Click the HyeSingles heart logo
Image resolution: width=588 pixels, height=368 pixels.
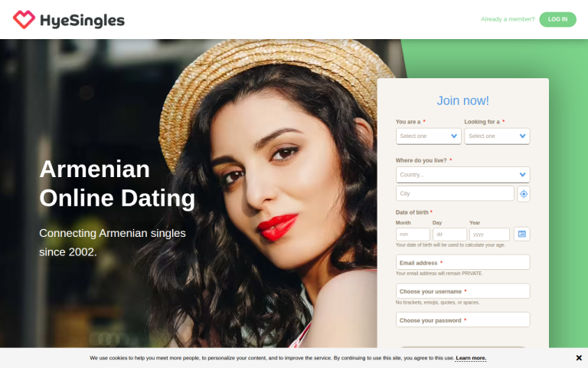(24, 19)
